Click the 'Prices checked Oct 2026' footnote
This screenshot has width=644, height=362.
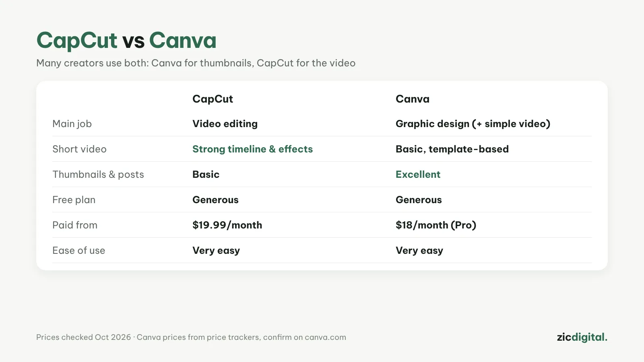pos(191,337)
